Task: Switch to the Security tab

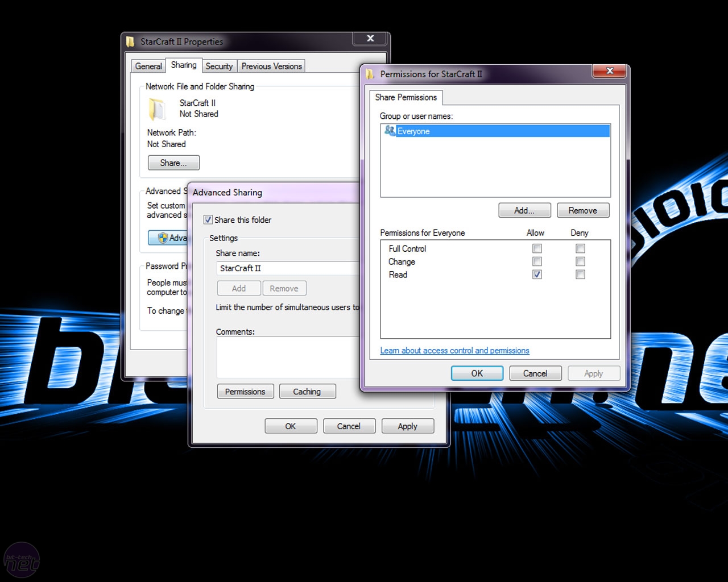Action: pyautogui.click(x=219, y=66)
